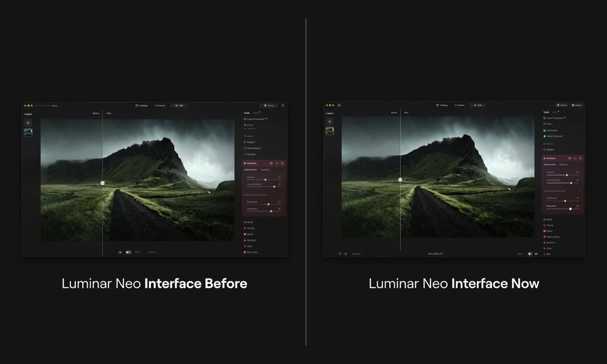Adjust the Amount slider in the Before window
This screenshot has width=607, height=364.
tap(264, 180)
